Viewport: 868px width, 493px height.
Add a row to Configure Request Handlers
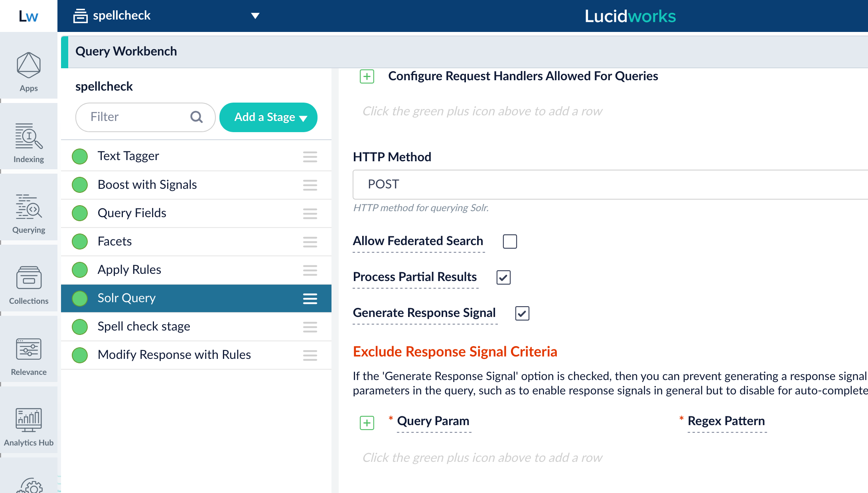[367, 76]
